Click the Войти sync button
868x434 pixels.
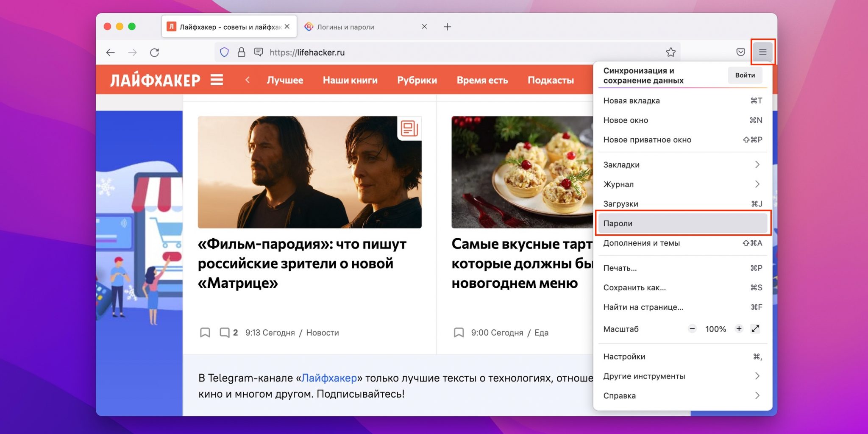pos(745,75)
